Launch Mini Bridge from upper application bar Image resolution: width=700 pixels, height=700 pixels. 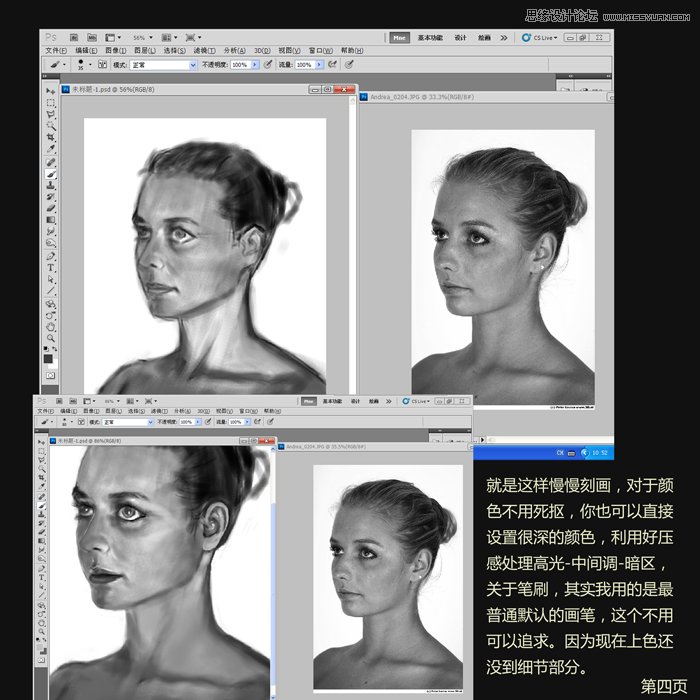(x=92, y=38)
